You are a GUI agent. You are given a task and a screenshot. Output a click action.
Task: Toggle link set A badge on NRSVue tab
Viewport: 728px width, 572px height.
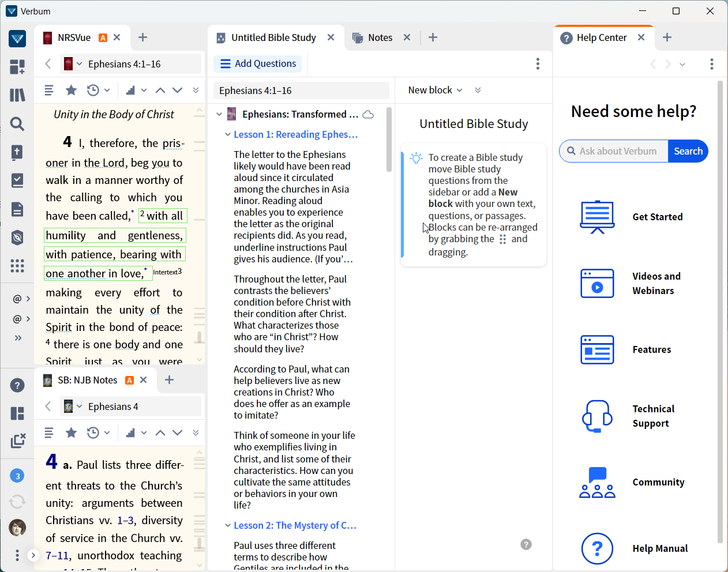click(x=103, y=37)
